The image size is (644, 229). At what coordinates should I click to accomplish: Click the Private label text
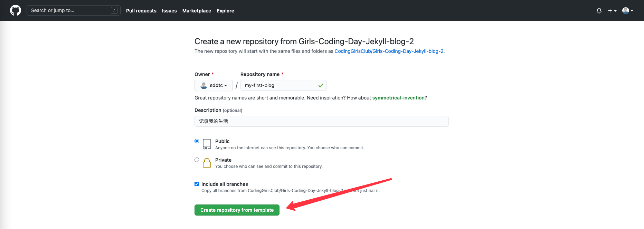(223, 160)
